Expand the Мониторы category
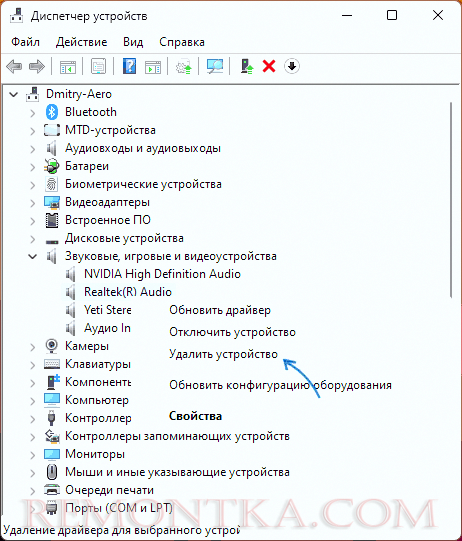 click(x=32, y=454)
